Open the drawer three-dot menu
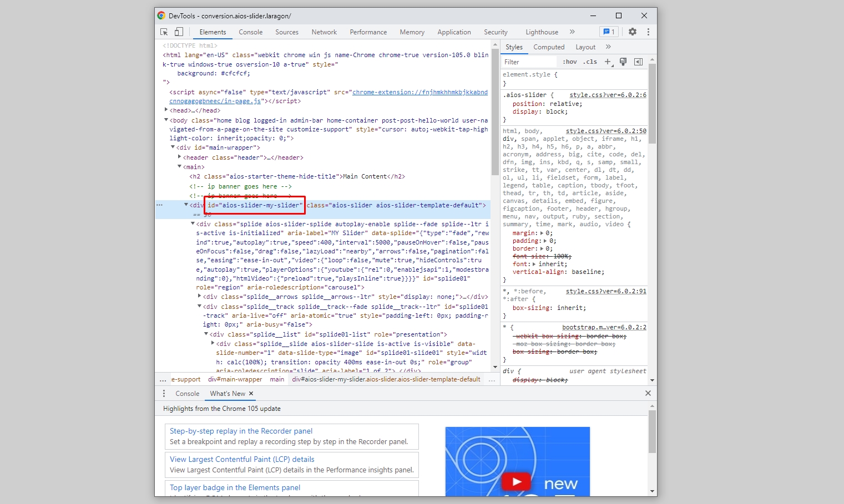The width and height of the screenshot is (844, 504). click(x=164, y=394)
